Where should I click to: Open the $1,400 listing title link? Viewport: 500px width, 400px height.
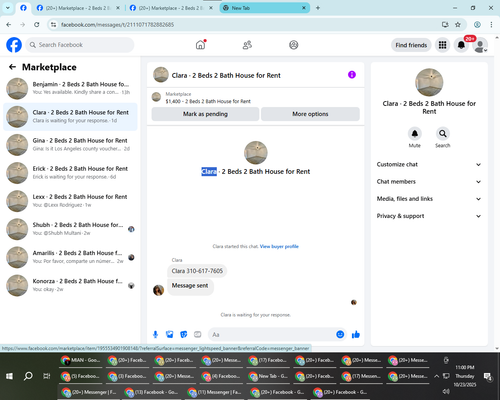pos(208,101)
